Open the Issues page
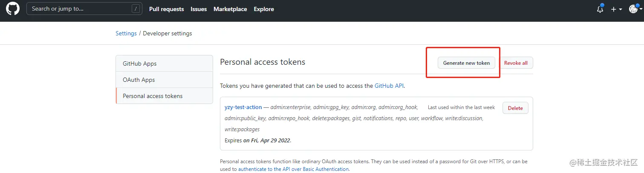Screen dimensions: 644x173 point(199,9)
